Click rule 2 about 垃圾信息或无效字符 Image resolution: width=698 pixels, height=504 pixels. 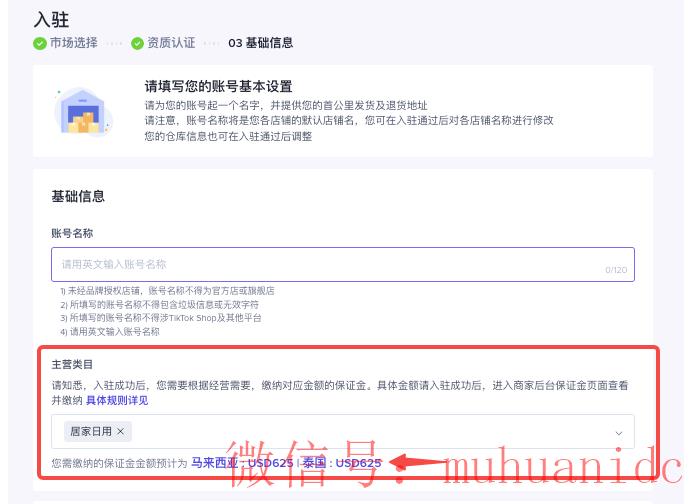coord(159,305)
